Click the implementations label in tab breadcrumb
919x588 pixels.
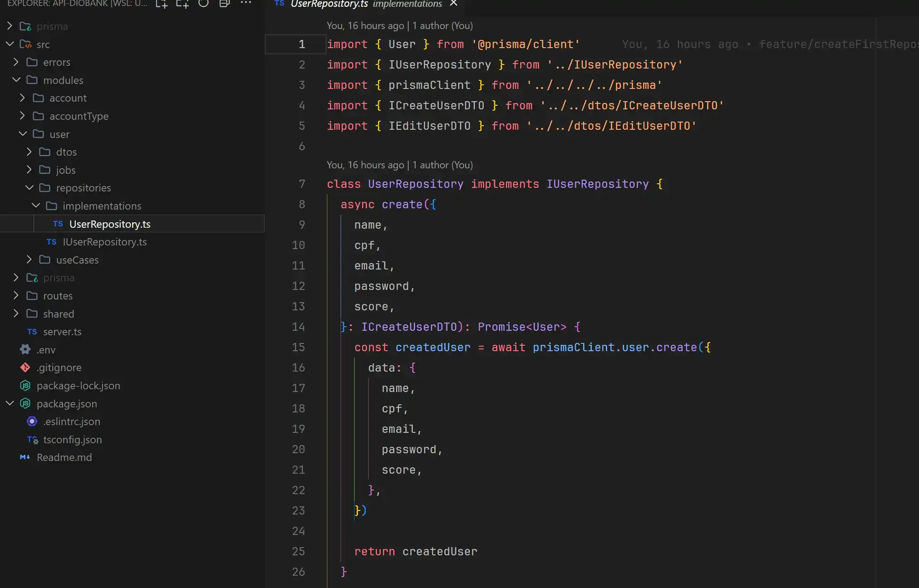pyautogui.click(x=408, y=4)
